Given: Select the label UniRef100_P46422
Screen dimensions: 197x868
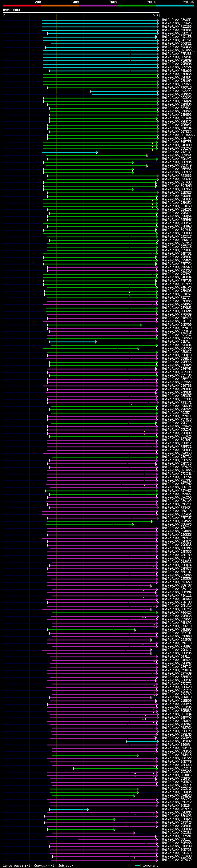Looking at the screenshot, I should (x=176, y=660).
